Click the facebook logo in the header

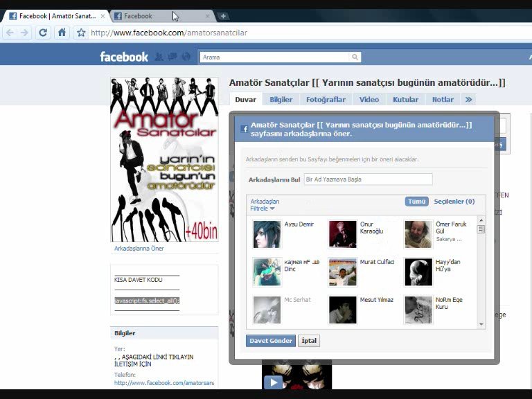coord(124,57)
